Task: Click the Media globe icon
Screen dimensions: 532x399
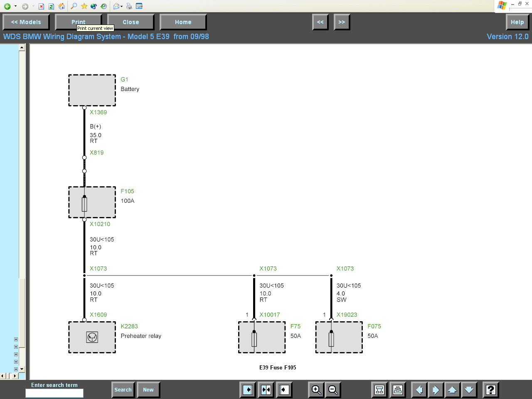Action: [94, 6]
